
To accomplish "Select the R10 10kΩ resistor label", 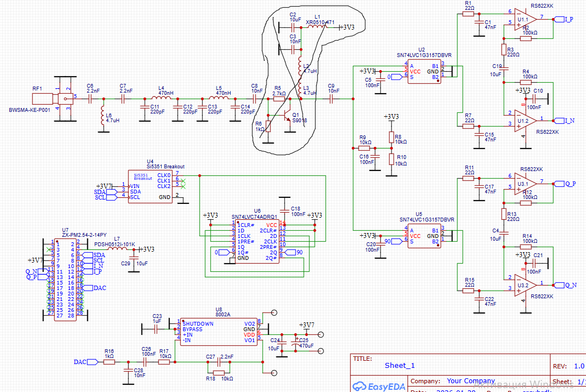I will pyautogui.click(x=402, y=160).
